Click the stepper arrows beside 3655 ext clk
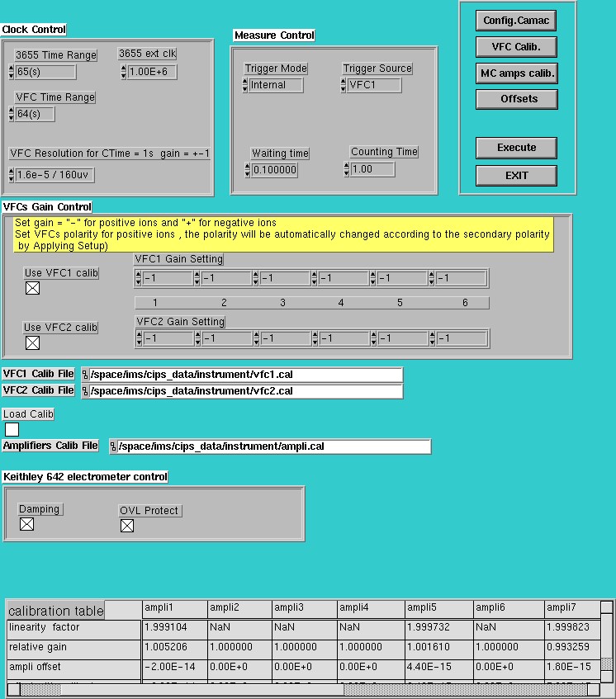Viewport: 616px width, 699px height. (124, 72)
